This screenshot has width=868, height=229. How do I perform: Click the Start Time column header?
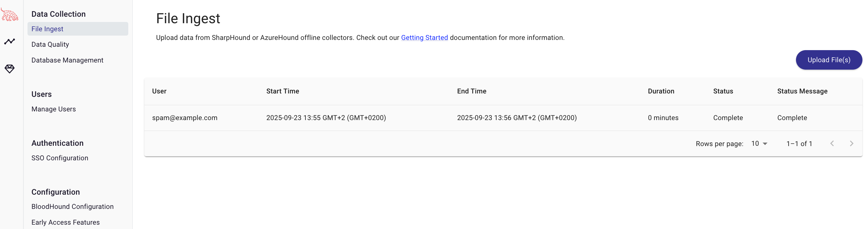click(x=282, y=91)
